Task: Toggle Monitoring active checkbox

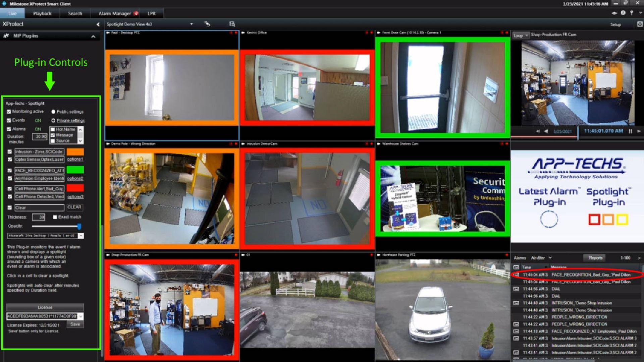Action: tap(9, 112)
